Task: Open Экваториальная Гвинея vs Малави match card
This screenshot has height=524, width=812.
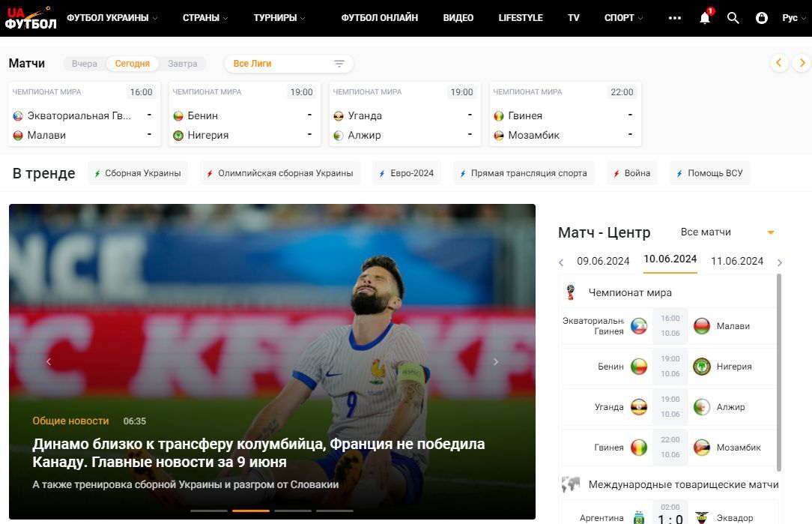Action: [x=85, y=114]
